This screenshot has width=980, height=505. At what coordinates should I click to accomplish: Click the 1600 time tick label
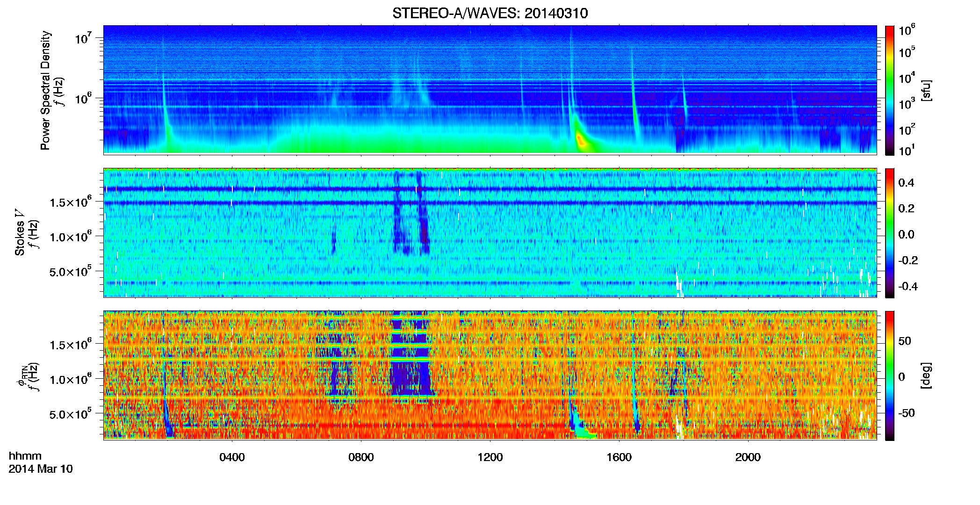(x=619, y=457)
